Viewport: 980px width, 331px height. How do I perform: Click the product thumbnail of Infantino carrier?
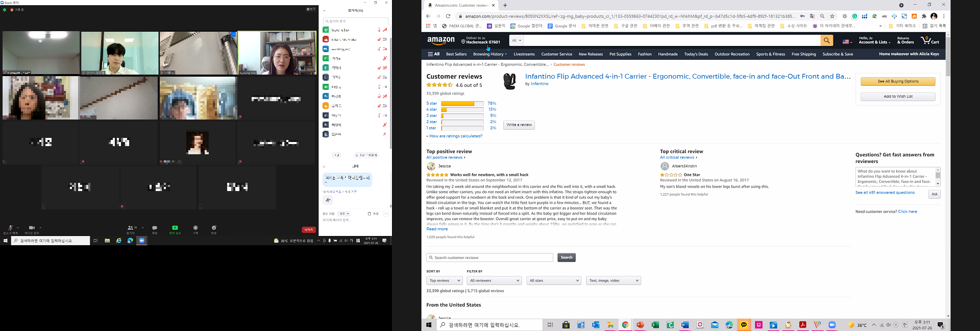tap(509, 81)
